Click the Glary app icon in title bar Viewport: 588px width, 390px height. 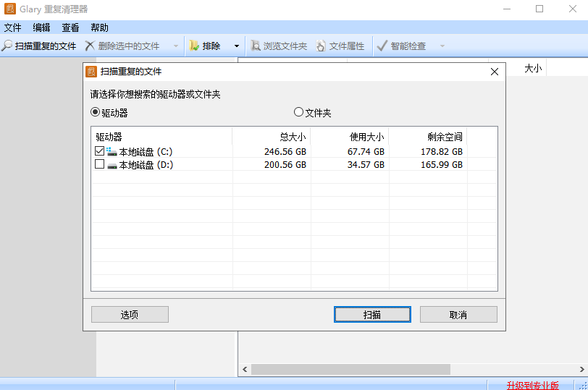pyautogui.click(x=9, y=9)
